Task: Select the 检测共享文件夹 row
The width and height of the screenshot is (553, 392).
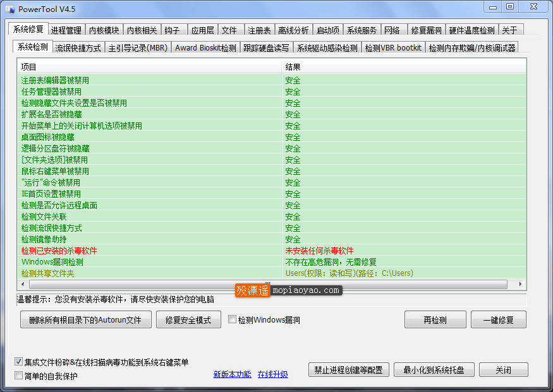Action: coord(272,273)
